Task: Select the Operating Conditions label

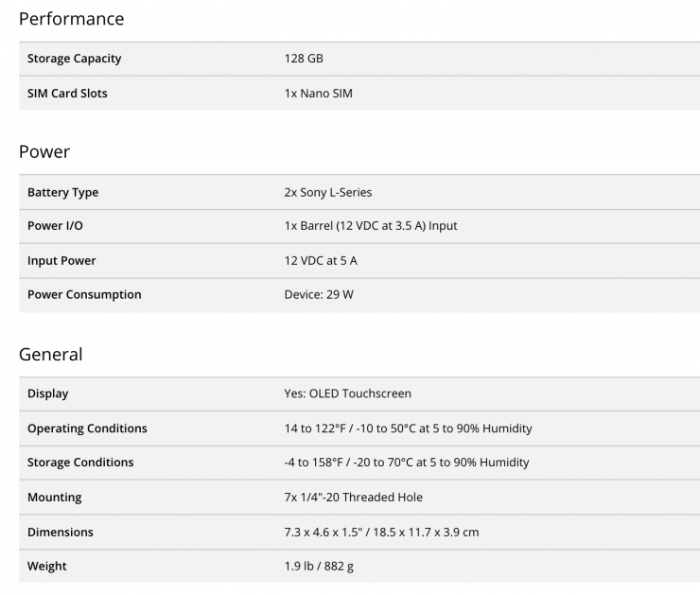Action: (x=87, y=429)
